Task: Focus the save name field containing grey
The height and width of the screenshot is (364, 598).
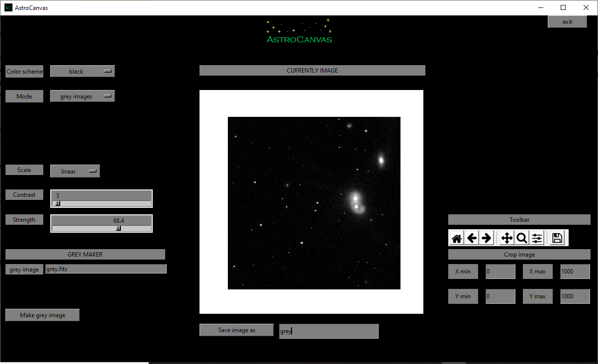Action: coord(329,331)
